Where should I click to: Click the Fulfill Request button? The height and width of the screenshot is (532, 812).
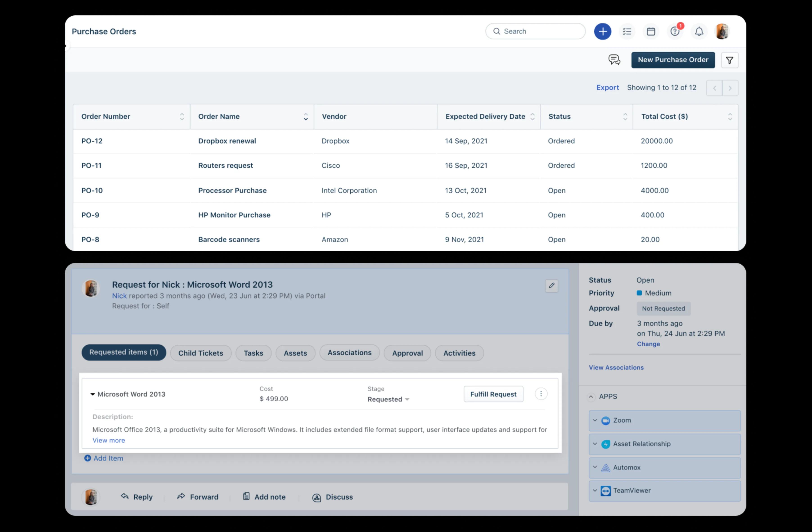493,394
